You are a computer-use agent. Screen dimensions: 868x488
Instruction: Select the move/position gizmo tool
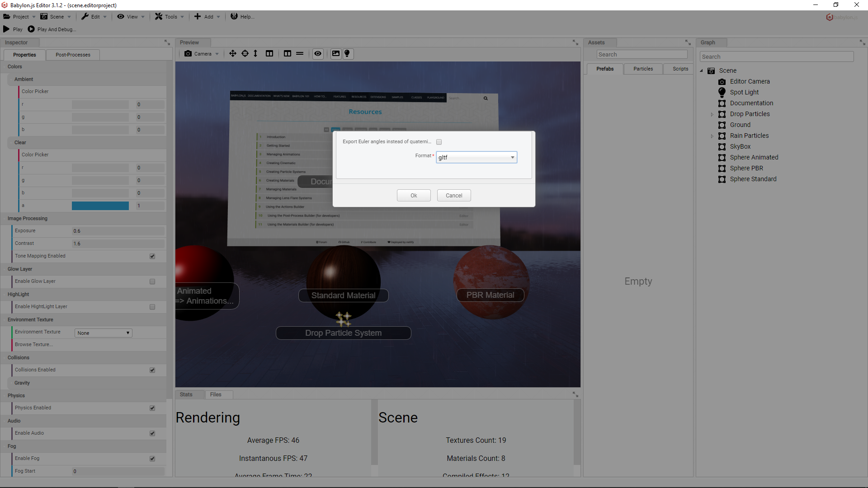tap(232, 54)
